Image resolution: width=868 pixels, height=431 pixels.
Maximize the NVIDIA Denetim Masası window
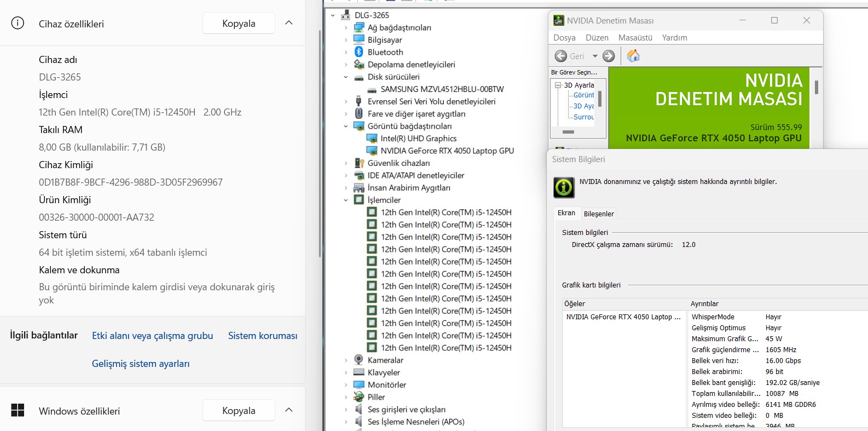pos(774,20)
